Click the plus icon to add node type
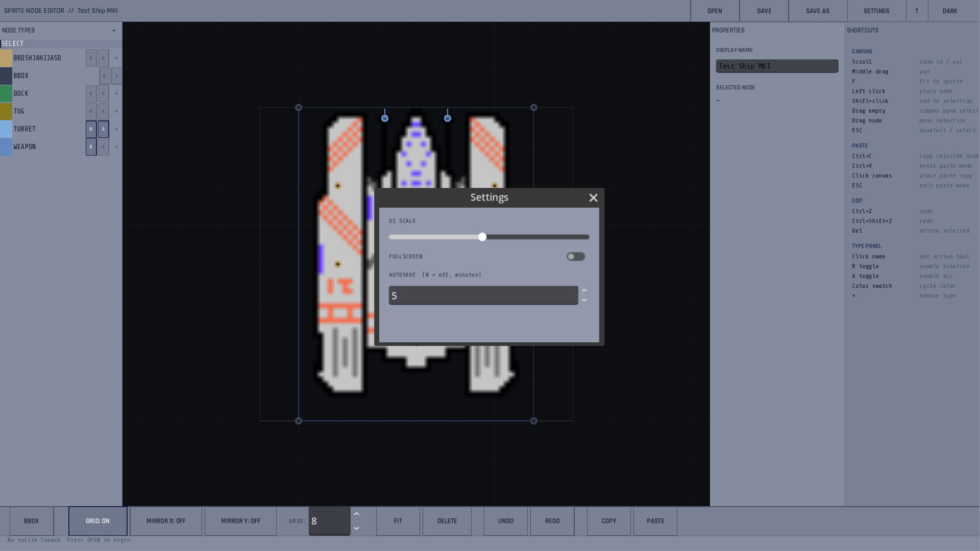 point(114,31)
